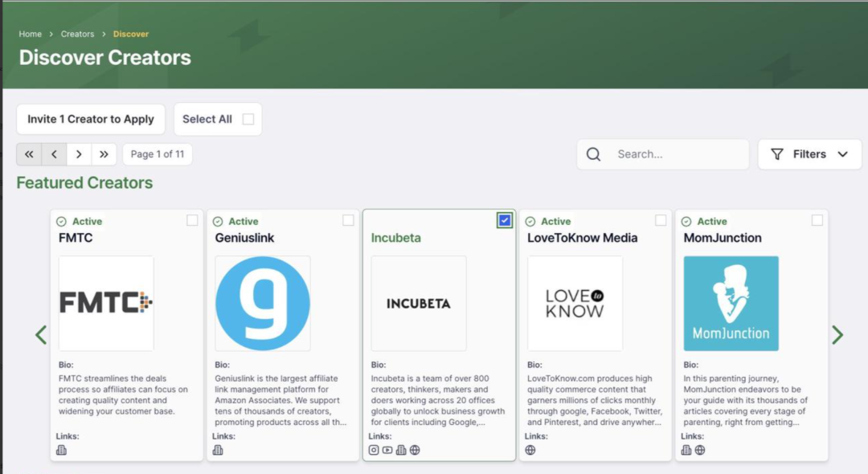
Task: Navigate to Creators breadcrumb
Action: tap(77, 34)
